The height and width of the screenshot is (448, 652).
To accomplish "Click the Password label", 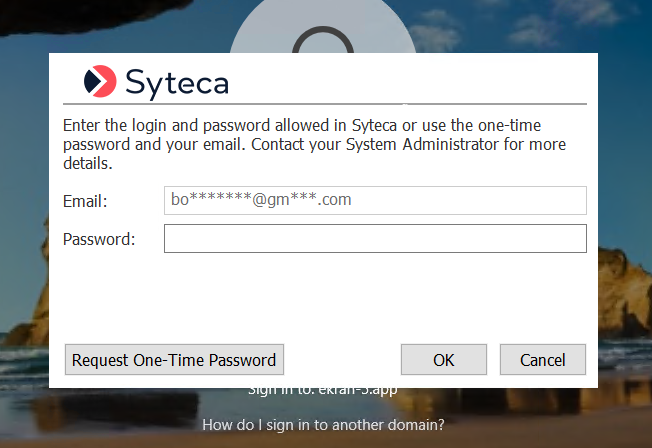I will (x=98, y=240).
